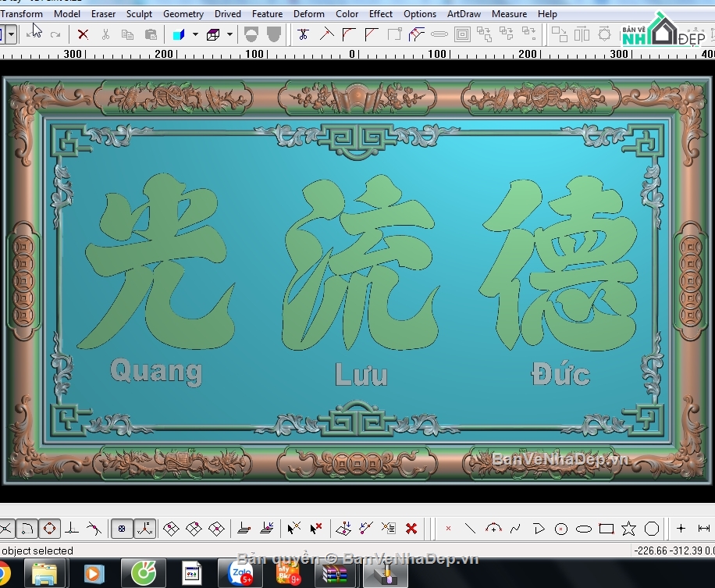Open the Effect menu
The image size is (715, 588).
coord(380,14)
